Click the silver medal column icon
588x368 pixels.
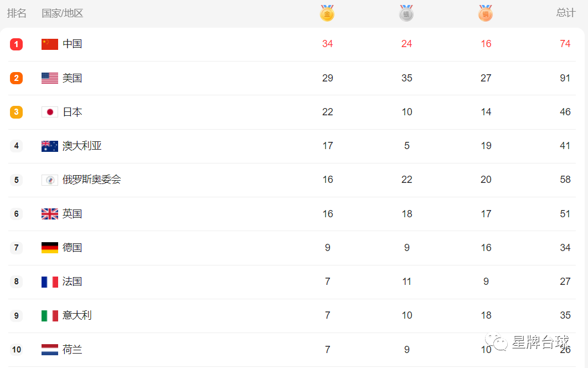click(x=406, y=13)
